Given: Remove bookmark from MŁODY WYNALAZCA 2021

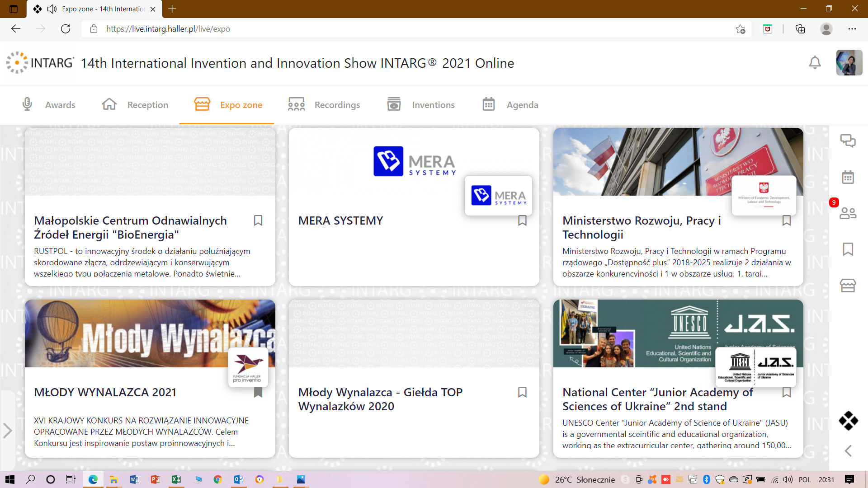Looking at the screenshot, I should [x=258, y=392].
